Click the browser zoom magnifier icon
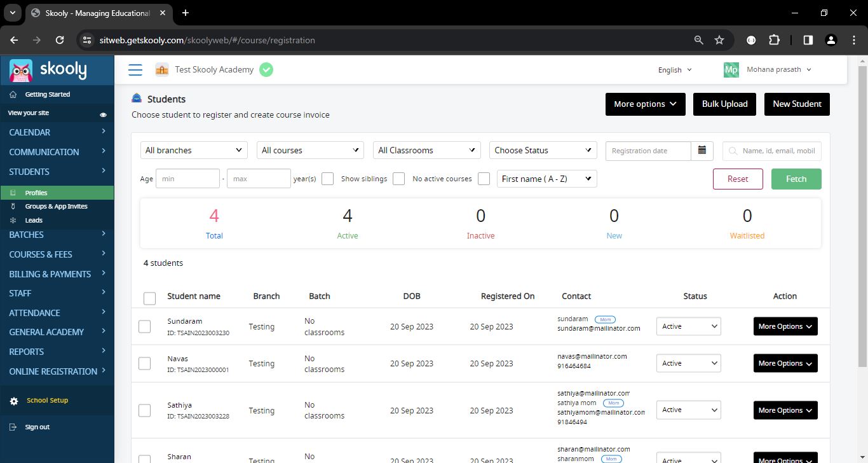This screenshot has height=463, width=868. 699,40
